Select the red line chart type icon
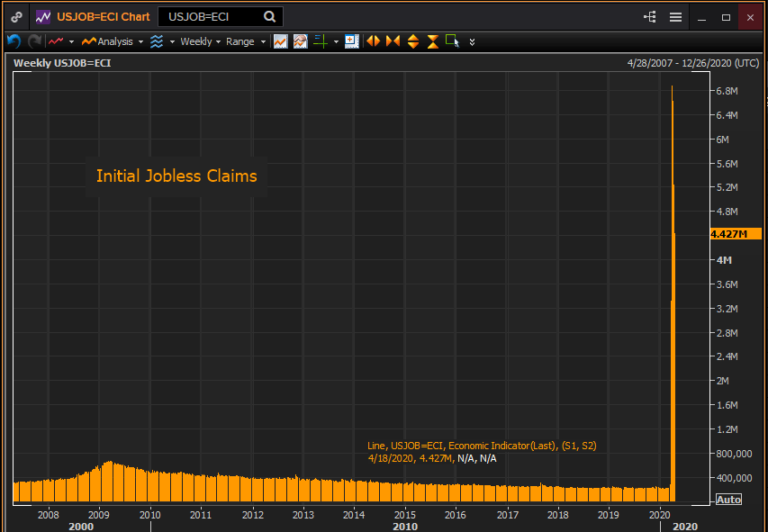 56,41
